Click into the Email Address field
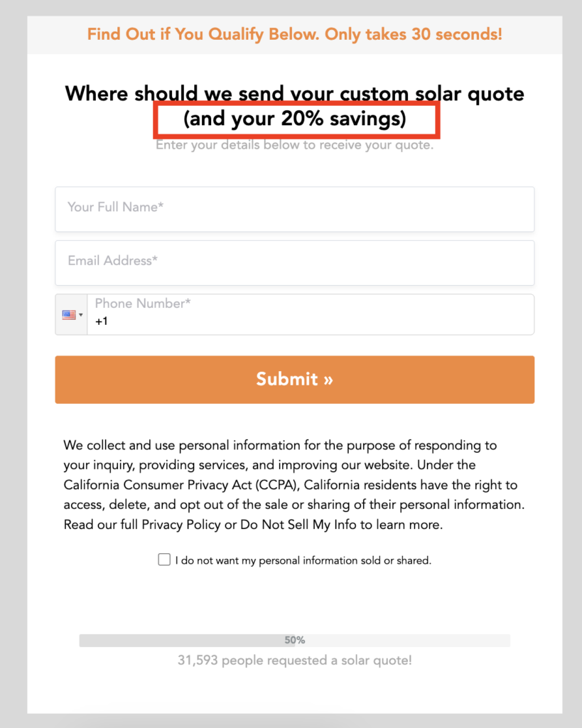582x728 pixels. pyautogui.click(x=294, y=262)
